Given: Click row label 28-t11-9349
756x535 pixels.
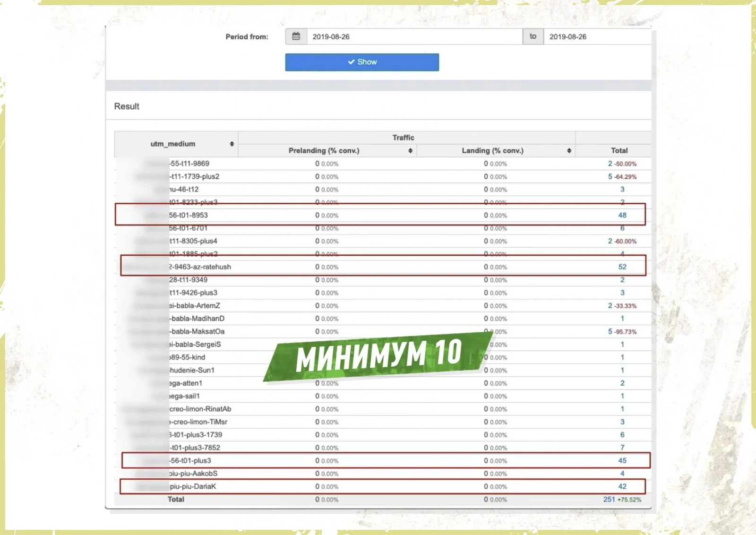Looking at the screenshot, I should [188, 280].
